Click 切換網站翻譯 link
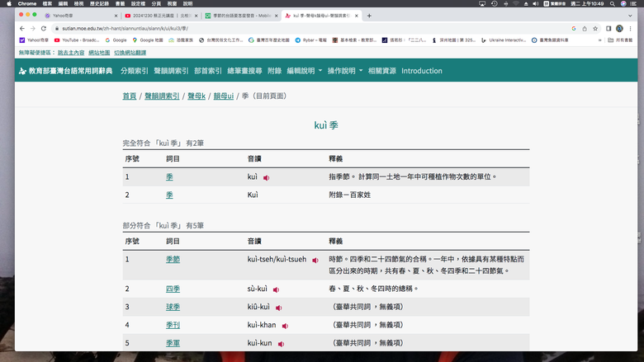This screenshot has height=362, width=644. (130, 53)
